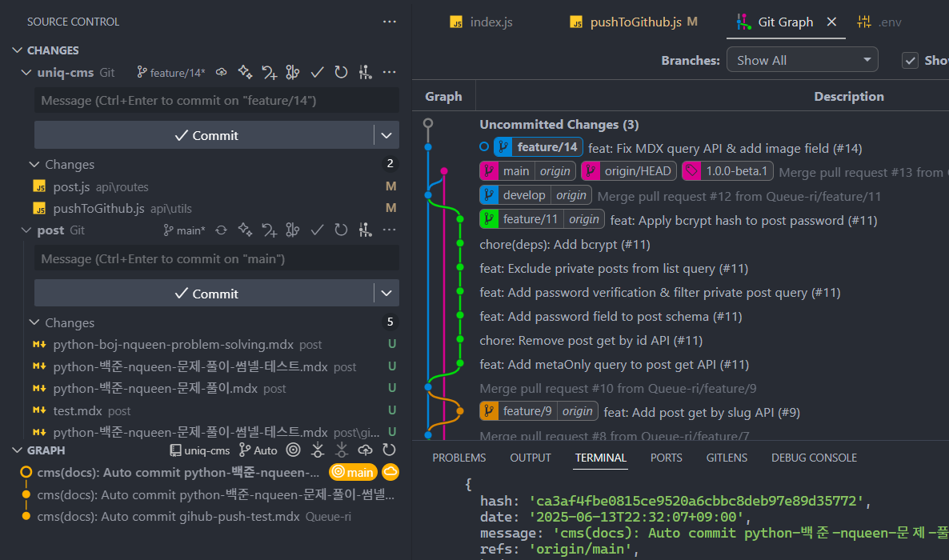Image resolution: width=949 pixels, height=560 pixels.
Task: Click the orange cloud badge beside main
Action: tap(390, 472)
